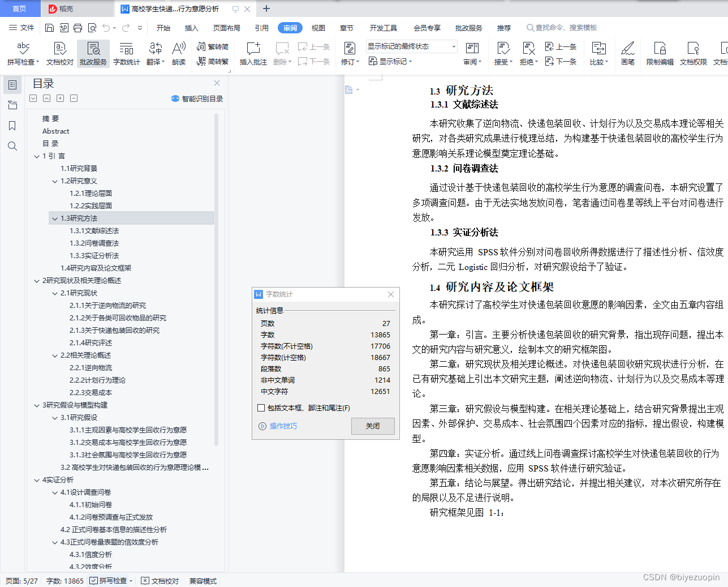Click the save icon in quick toolbar
The image size is (728, 587).
point(49,28)
